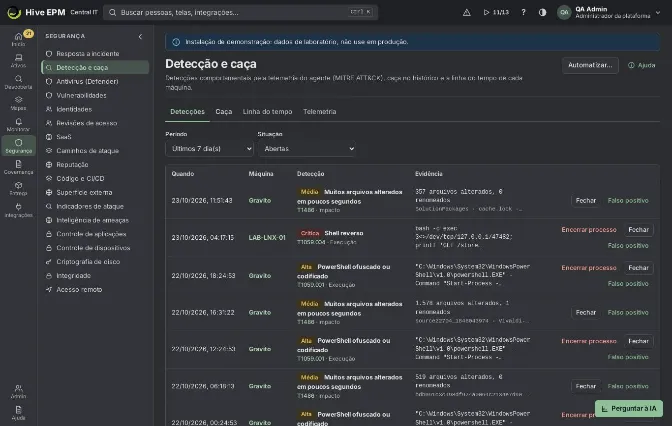Open the Ativos rail icon
672x426 pixels.
(x=18, y=60)
